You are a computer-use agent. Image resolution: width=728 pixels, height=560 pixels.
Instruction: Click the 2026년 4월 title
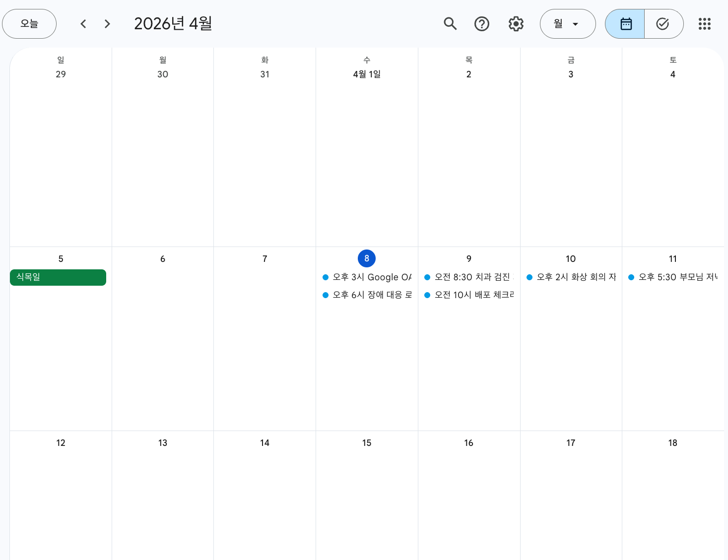click(173, 23)
